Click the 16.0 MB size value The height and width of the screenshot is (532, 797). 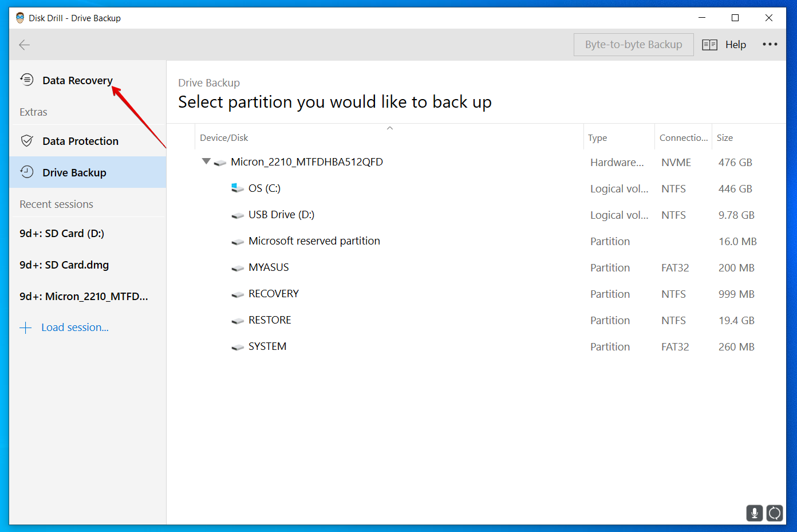point(737,242)
